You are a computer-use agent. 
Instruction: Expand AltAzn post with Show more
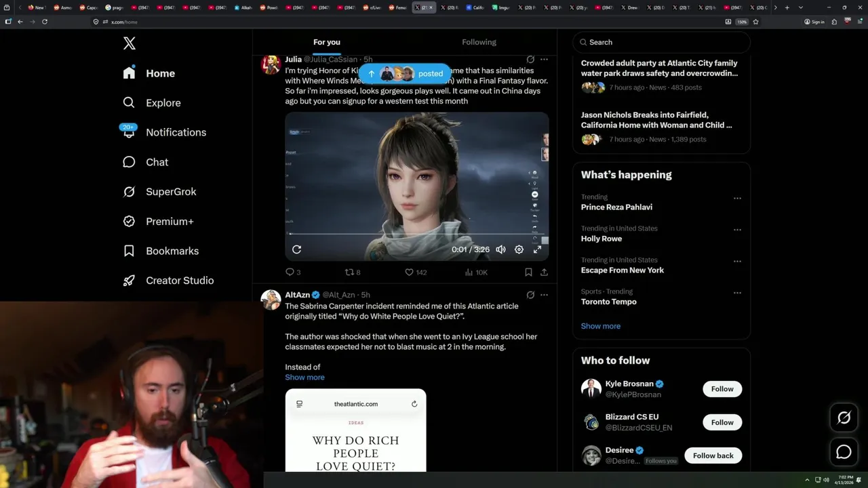(x=304, y=378)
